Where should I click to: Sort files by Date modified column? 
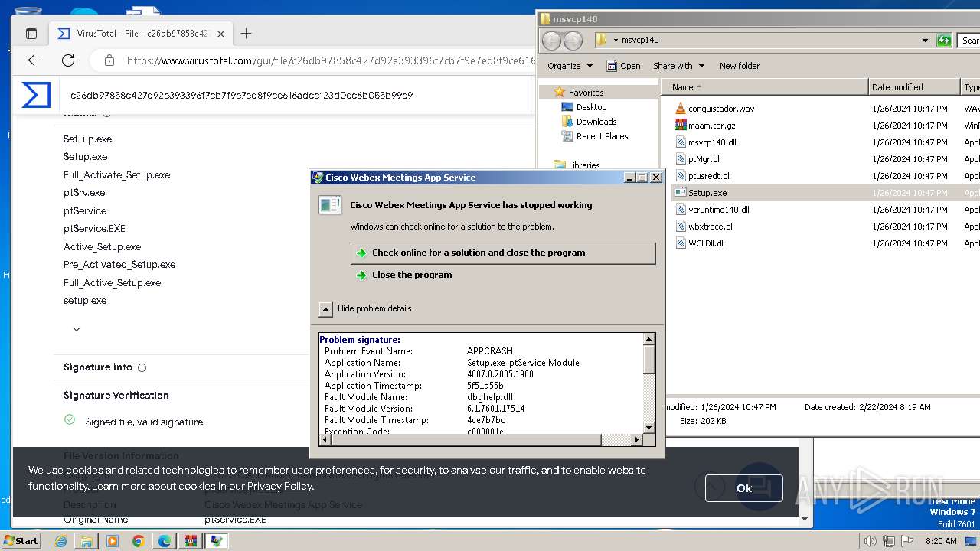click(913, 87)
